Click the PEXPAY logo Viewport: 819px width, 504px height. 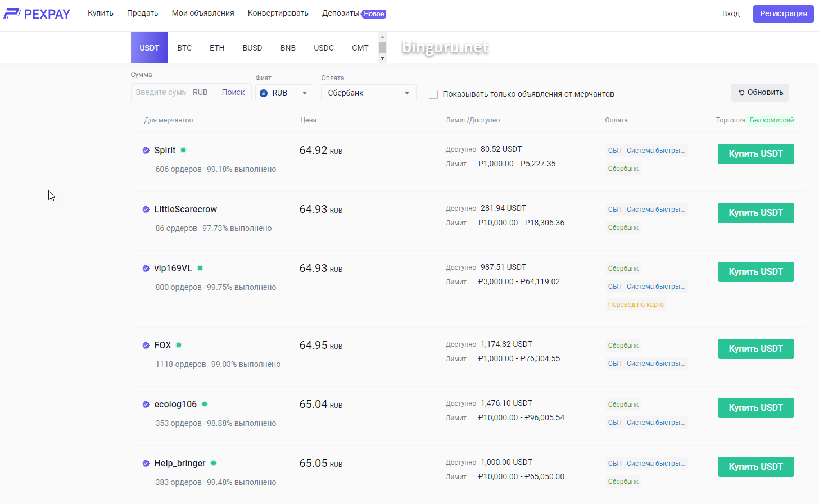[x=37, y=13]
